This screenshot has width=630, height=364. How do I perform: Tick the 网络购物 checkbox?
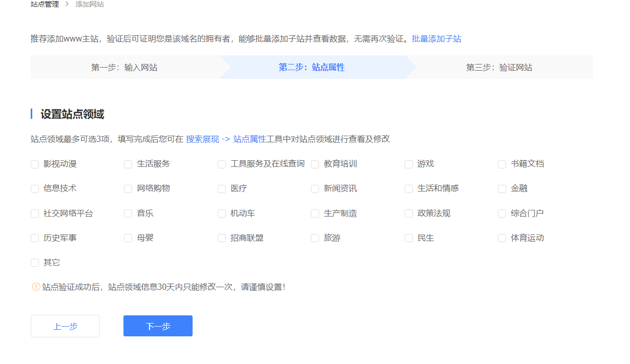click(128, 188)
